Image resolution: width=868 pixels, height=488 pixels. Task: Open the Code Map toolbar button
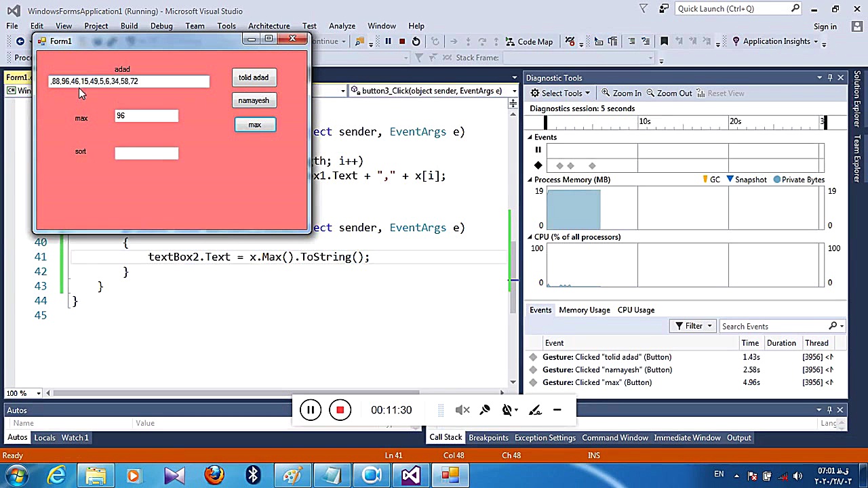pyautogui.click(x=528, y=41)
